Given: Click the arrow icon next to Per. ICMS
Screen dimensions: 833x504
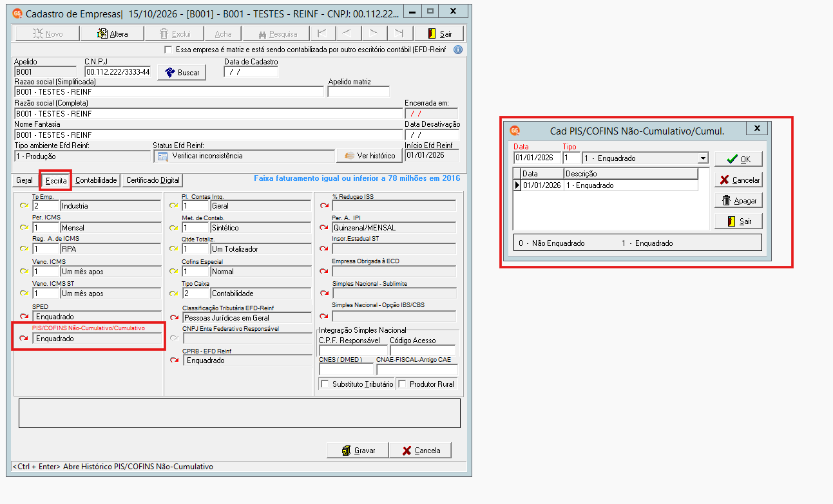Looking at the screenshot, I should pyautogui.click(x=24, y=228).
